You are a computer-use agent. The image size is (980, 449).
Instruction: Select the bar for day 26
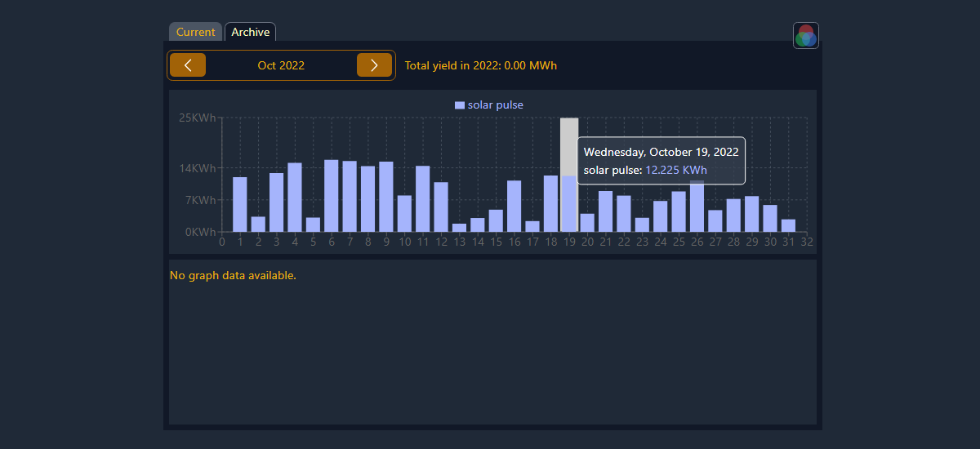tap(697, 207)
